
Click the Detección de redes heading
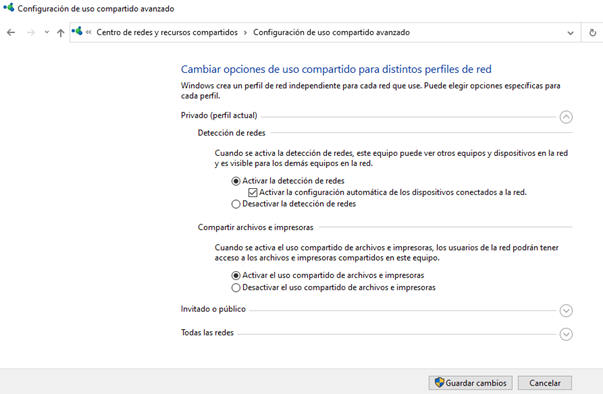click(232, 133)
